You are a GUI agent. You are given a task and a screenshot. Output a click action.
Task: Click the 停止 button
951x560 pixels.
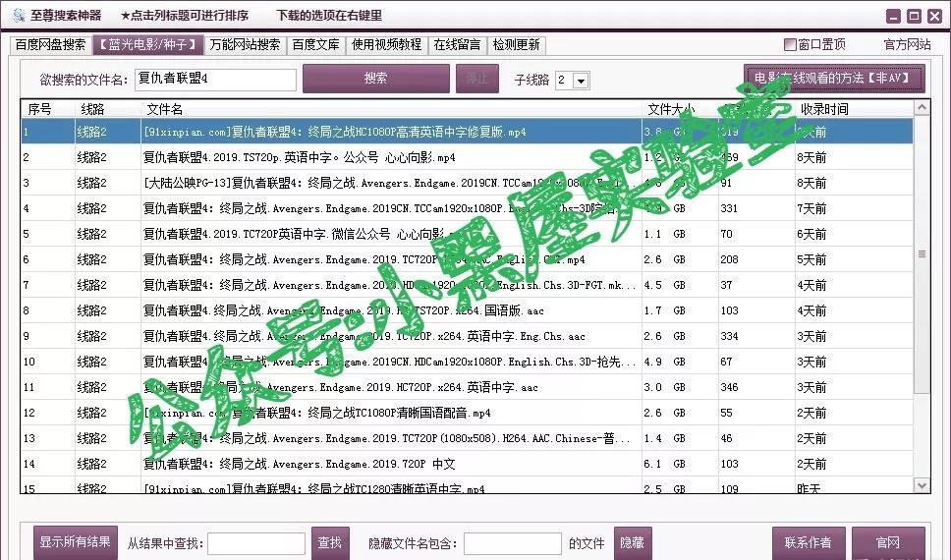coord(476,79)
